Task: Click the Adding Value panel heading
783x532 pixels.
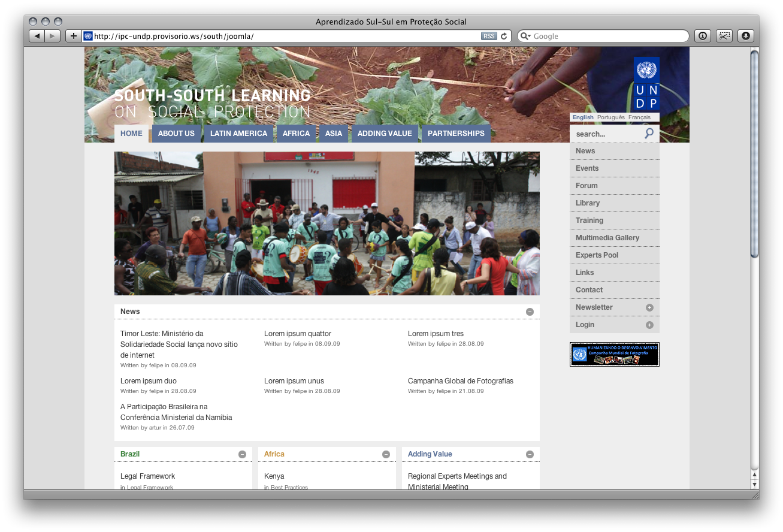Action: pos(430,454)
